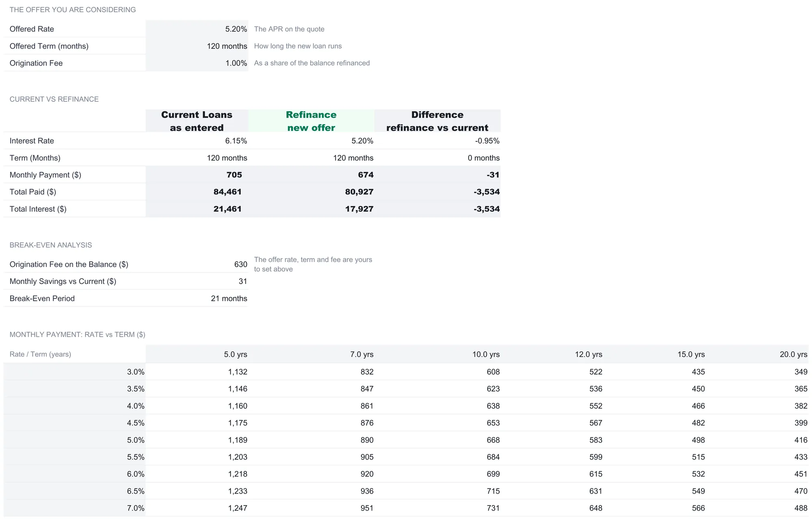812x520 pixels.
Task: Select the payment 1,132 cell
Action: pos(197,372)
